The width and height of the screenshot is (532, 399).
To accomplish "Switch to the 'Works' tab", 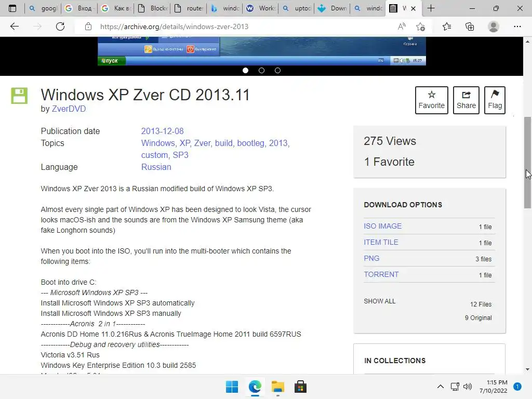I will pyautogui.click(x=261, y=8).
